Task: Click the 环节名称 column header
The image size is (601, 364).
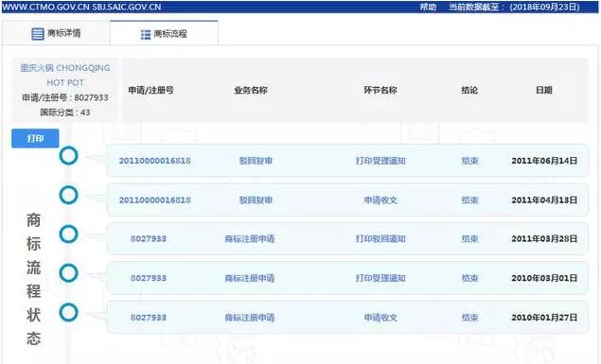Action: 380,91
